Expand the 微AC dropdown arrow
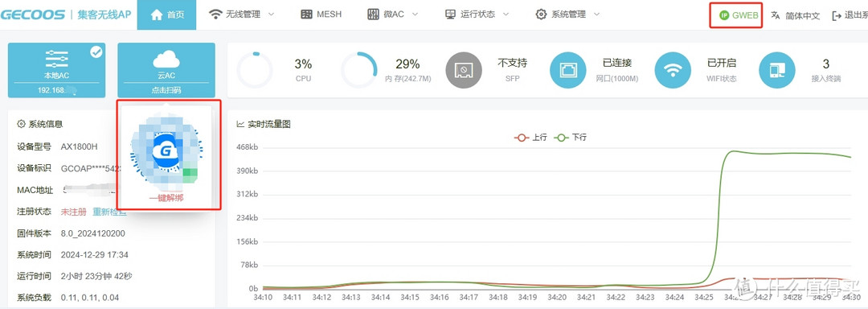Viewport: 868px width, 309px height. 415,14
